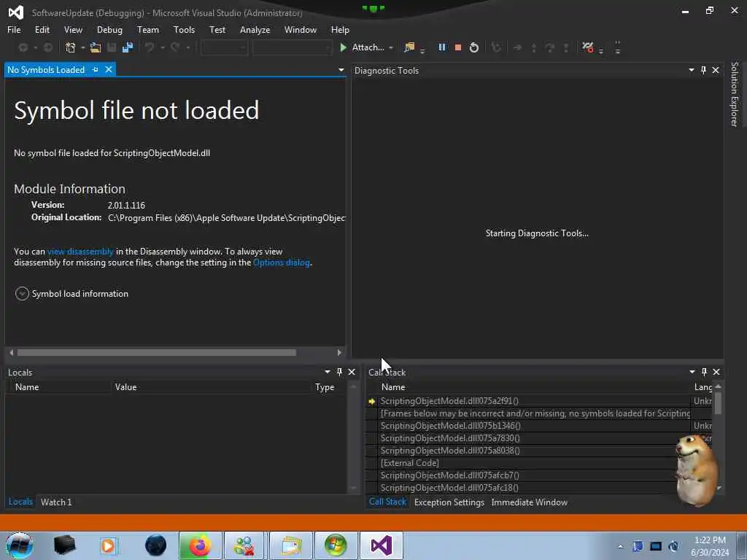Click the New Project toolbar icon
This screenshot has height=560, width=747.
[x=71, y=47]
